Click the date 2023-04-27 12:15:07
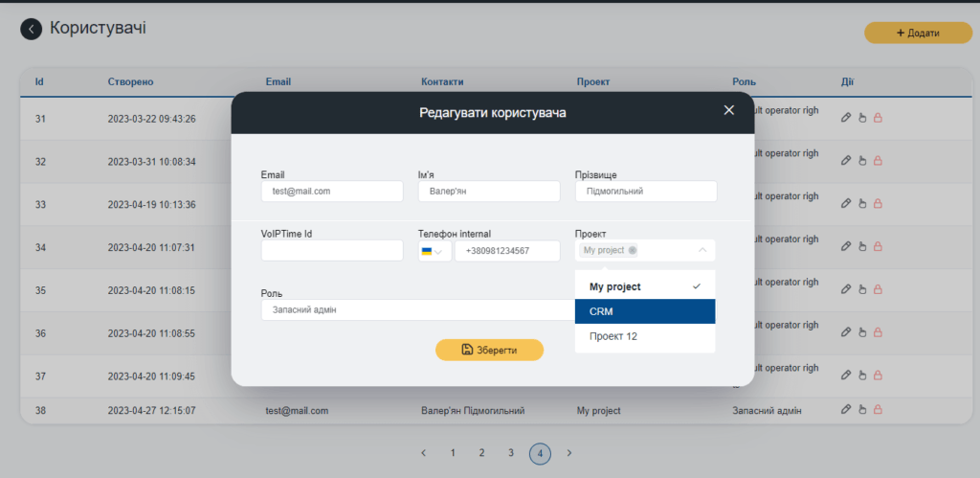The width and height of the screenshot is (980, 478). tap(152, 411)
